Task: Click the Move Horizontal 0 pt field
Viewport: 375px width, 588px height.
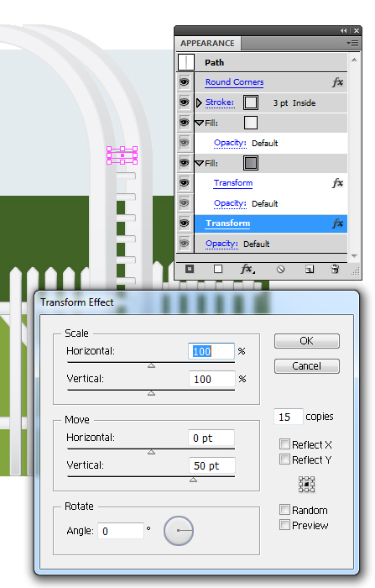Action: coord(211,438)
